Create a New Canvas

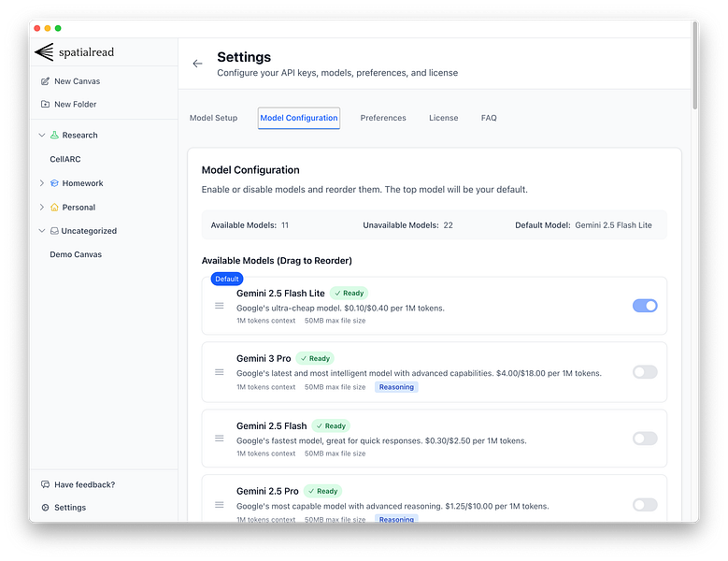click(71, 81)
